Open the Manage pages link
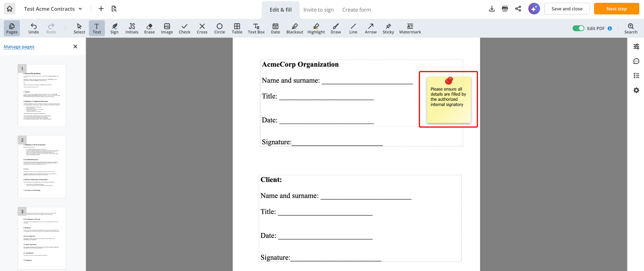Screen dimensions: 644x271 (19, 47)
